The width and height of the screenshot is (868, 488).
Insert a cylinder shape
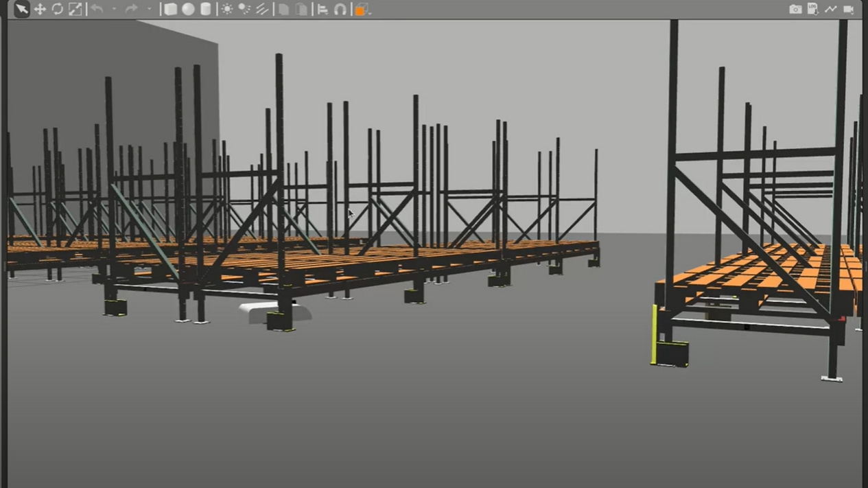205,9
